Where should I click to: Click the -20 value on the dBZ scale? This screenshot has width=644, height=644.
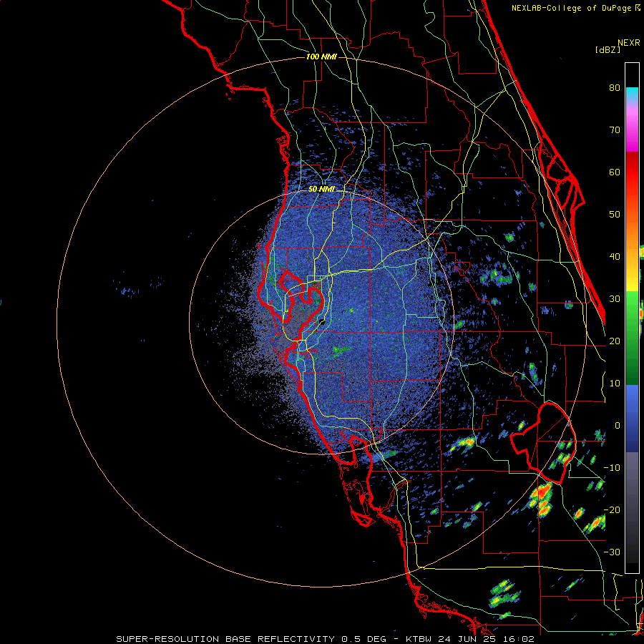point(612,510)
